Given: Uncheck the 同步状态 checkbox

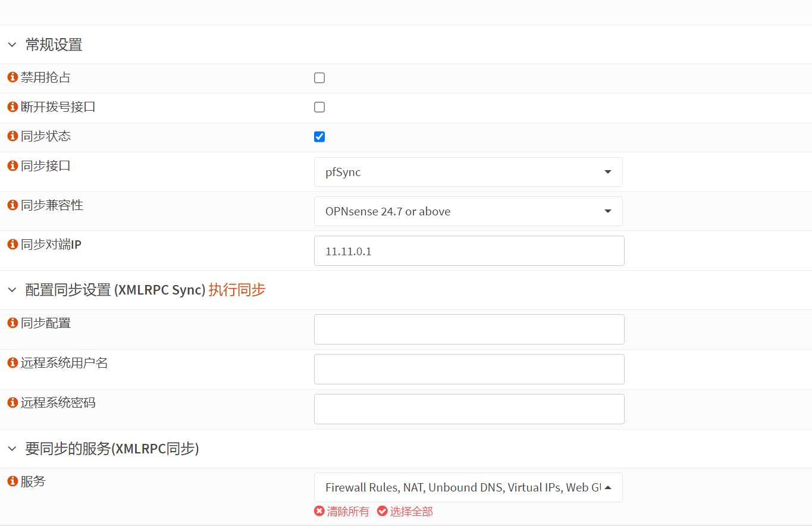Looking at the screenshot, I should [319, 137].
